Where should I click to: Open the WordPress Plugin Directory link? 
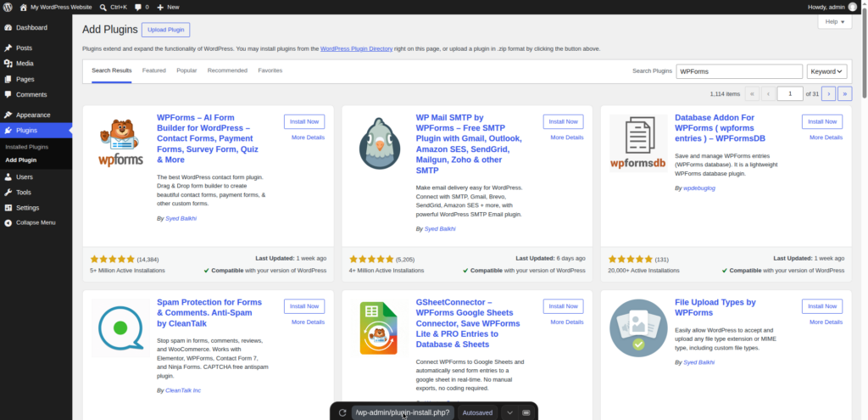(357, 48)
